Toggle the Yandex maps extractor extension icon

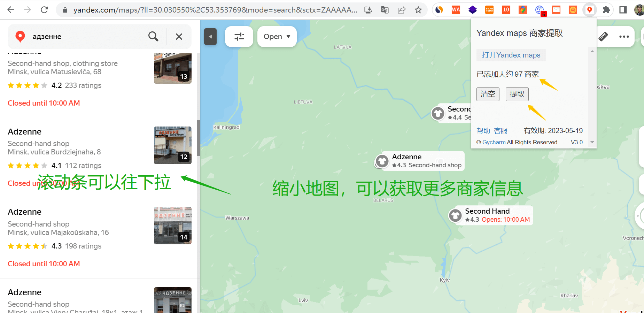tap(590, 10)
